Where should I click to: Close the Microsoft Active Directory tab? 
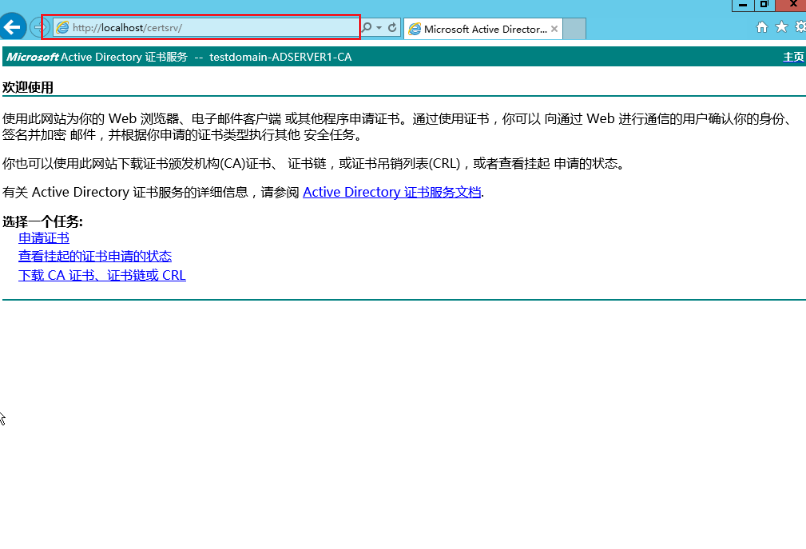[554, 29]
